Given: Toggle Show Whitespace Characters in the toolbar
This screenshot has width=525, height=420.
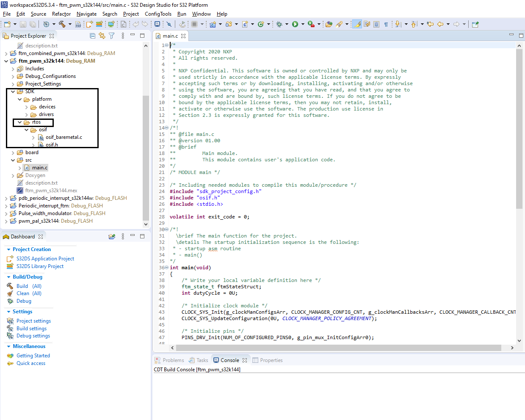Looking at the screenshot, I should click(x=386, y=24).
